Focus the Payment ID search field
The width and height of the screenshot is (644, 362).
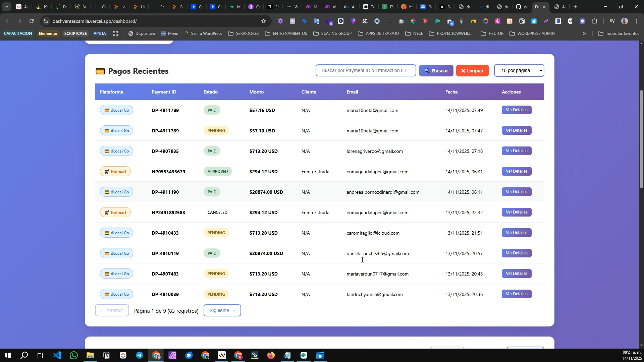pos(366,70)
